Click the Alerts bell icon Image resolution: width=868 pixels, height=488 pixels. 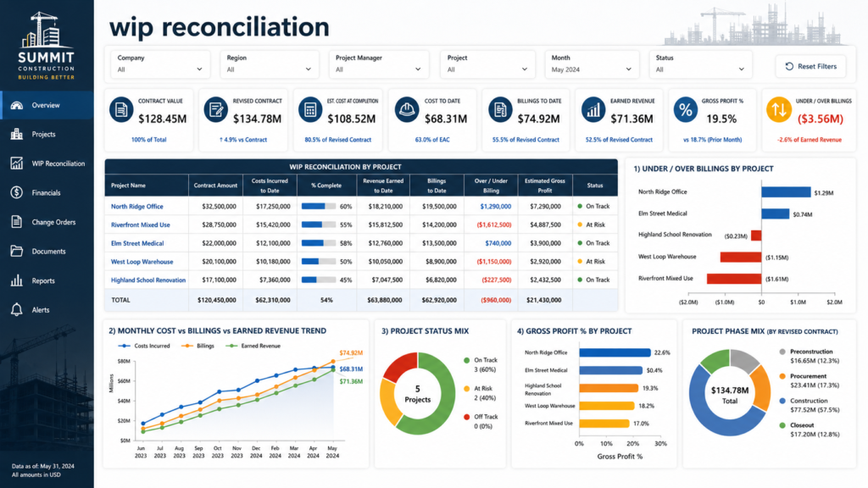17,310
